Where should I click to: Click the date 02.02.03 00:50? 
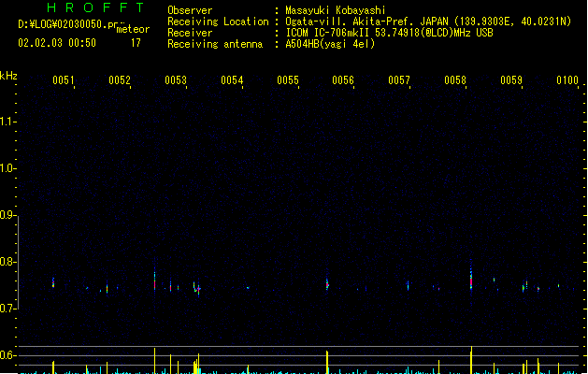coord(57,43)
